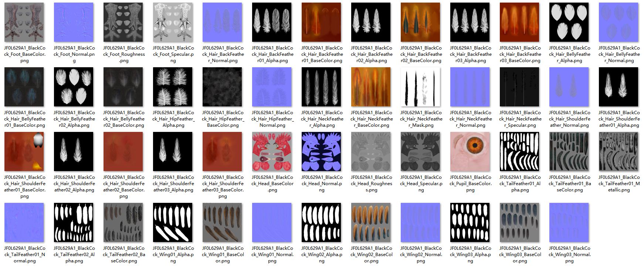
Task: Select the Foot_BaseColor.png thumbnail
Action: [x=24, y=22]
